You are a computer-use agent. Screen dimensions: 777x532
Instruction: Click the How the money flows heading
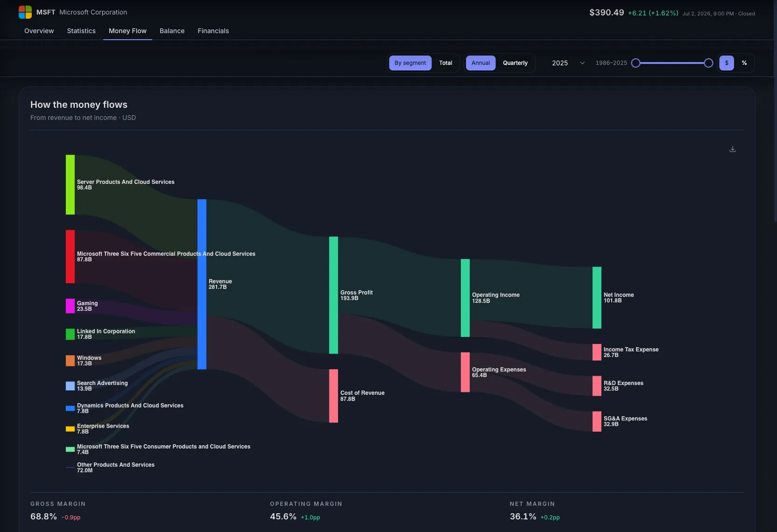79,105
